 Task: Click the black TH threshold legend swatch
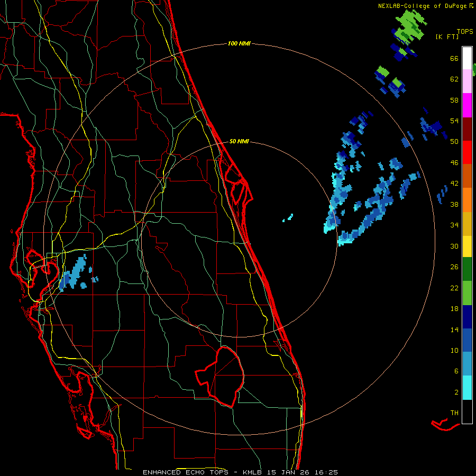[x=467, y=411]
